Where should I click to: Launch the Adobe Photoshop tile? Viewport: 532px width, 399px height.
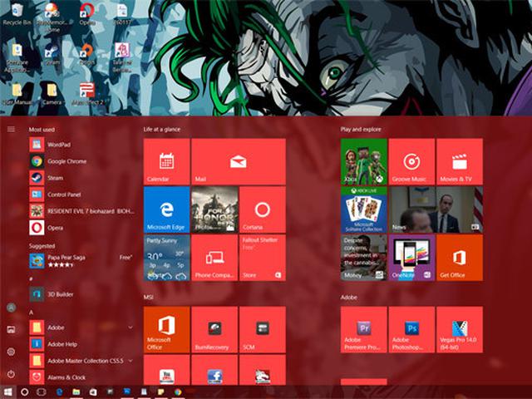[411, 330]
